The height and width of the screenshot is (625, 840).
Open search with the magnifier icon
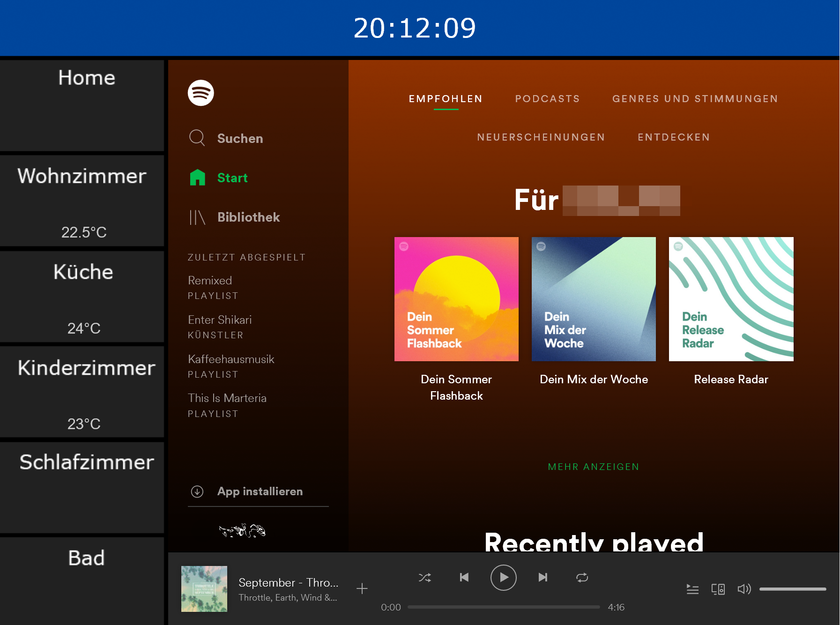tap(197, 138)
